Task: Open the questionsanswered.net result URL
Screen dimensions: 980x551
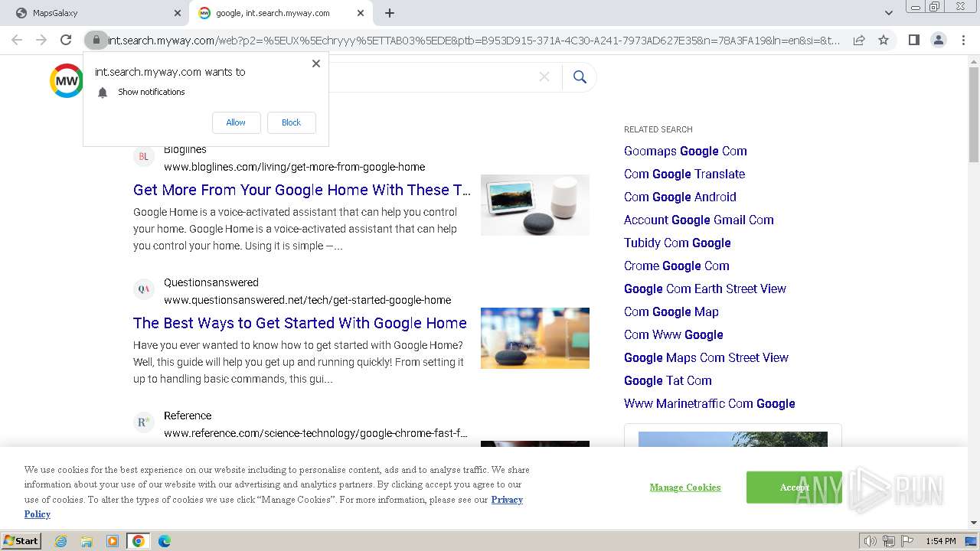Action: (x=307, y=300)
